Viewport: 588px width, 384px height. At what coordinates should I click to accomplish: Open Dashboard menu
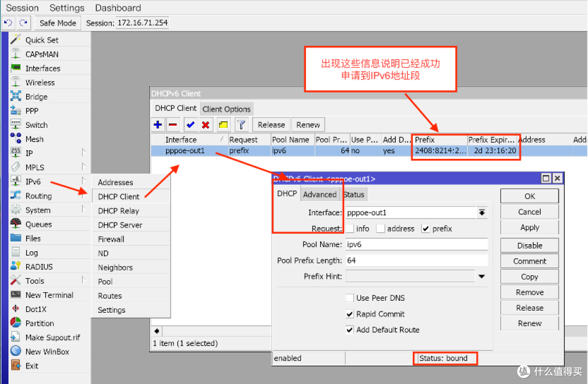[x=118, y=8]
